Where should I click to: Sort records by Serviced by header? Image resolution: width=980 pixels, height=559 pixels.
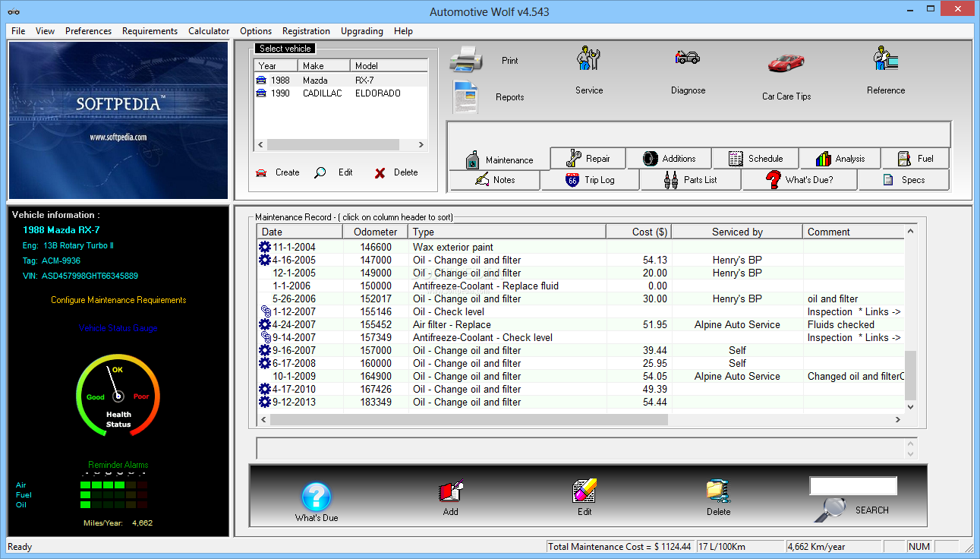(737, 232)
